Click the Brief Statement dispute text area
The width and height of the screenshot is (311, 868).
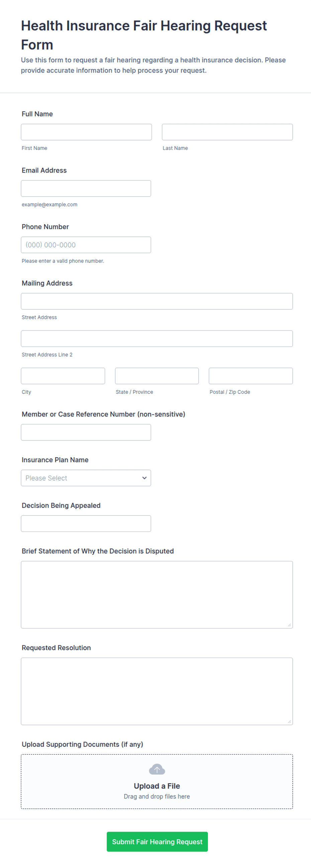point(157,594)
